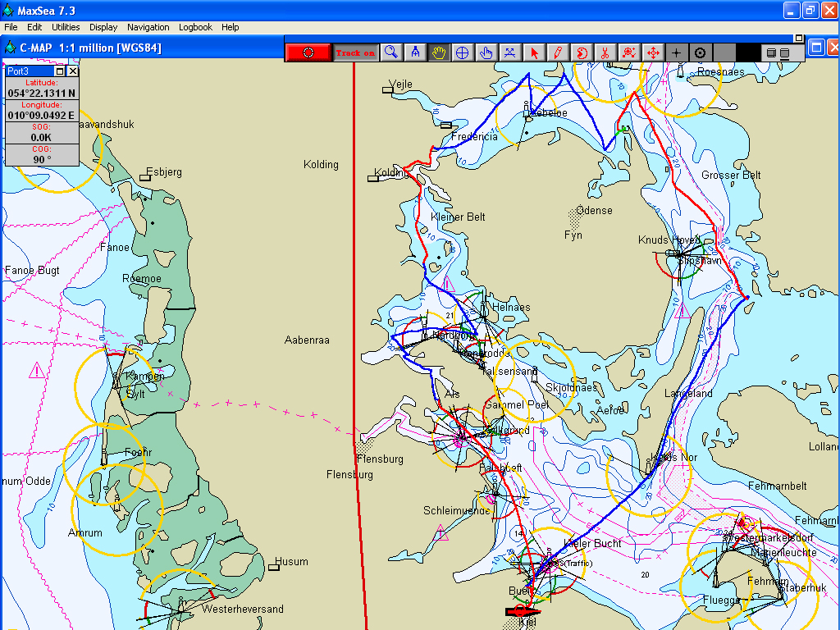
Task: Click the blue pointing finger tool
Action: coord(486,52)
